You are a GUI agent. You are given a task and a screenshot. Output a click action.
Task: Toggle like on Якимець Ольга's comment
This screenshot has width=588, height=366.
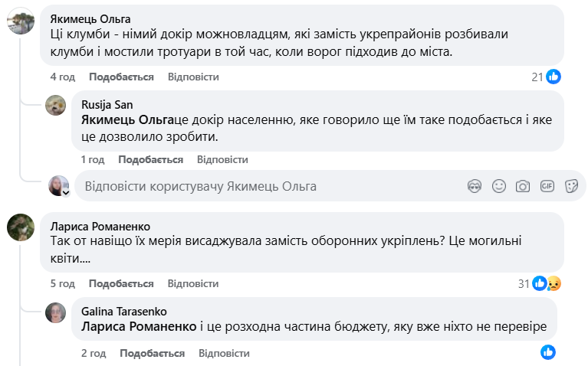click(x=121, y=77)
